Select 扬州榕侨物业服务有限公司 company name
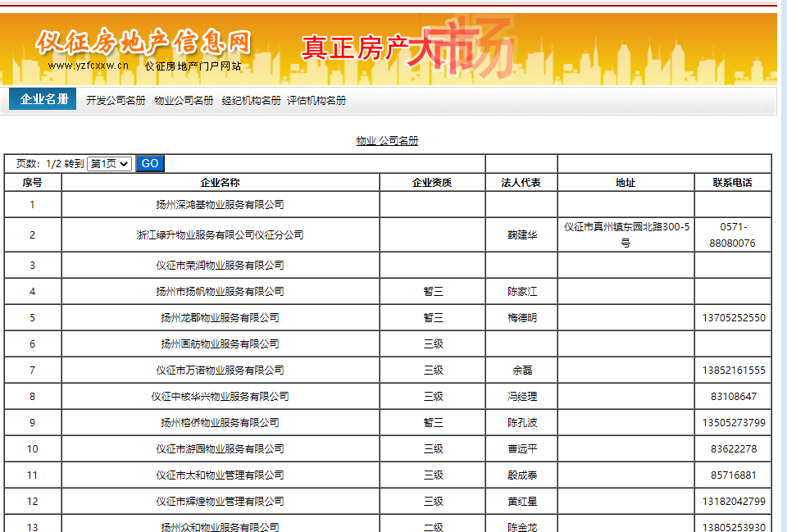The height and width of the screenshot is (532, 787). [220, 423]
